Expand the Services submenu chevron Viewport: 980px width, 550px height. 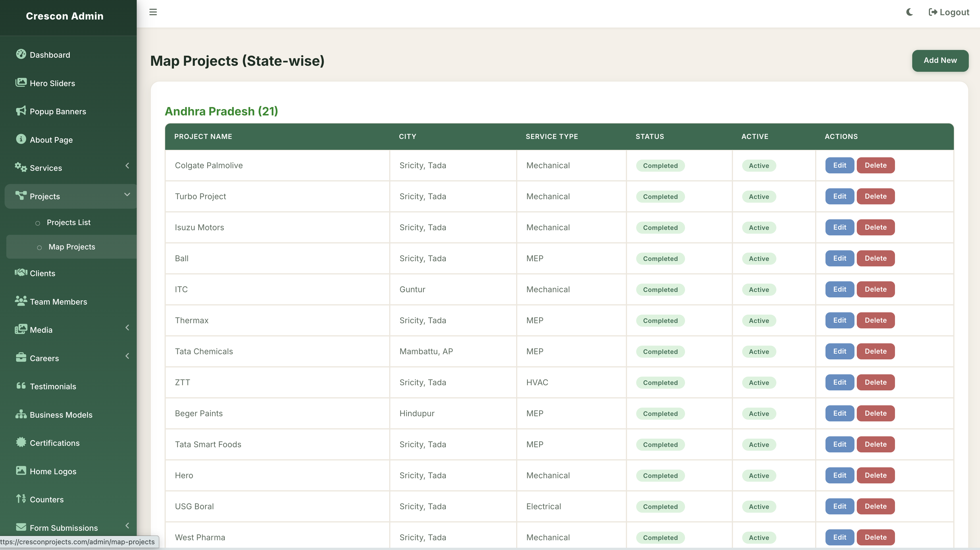pyautogui.click(x=127, y=166)
